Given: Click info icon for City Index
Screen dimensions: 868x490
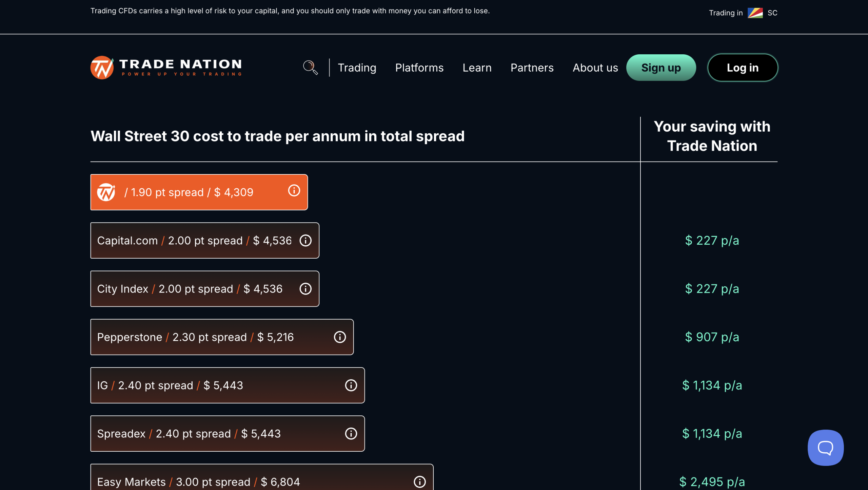Looking at the screenshot, I should tap(305, 289).
